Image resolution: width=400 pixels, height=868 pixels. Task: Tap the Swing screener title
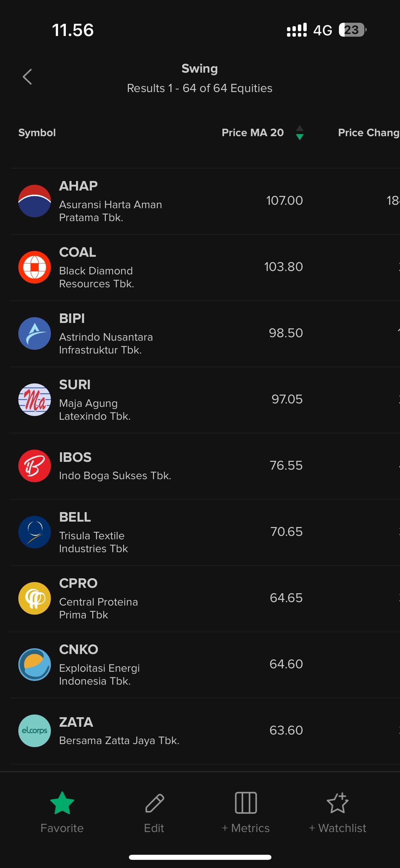[199, 69]
